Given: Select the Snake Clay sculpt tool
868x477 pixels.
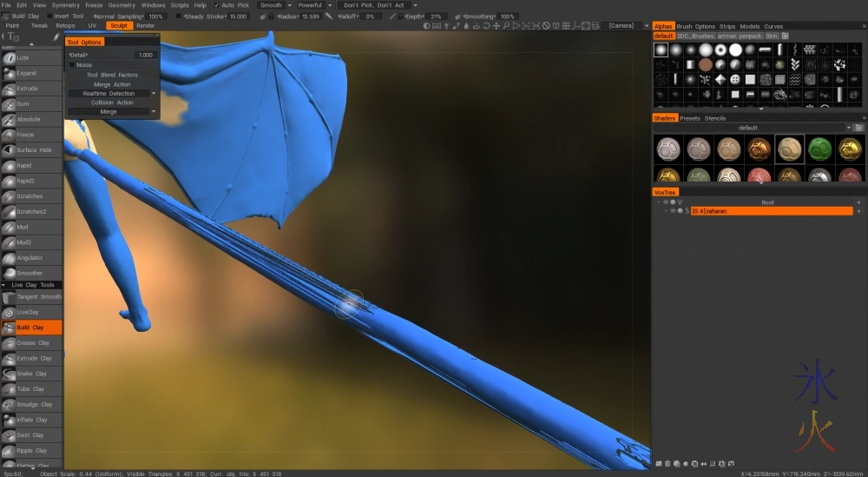Looking at the screenshot, I should pos(31,374).
